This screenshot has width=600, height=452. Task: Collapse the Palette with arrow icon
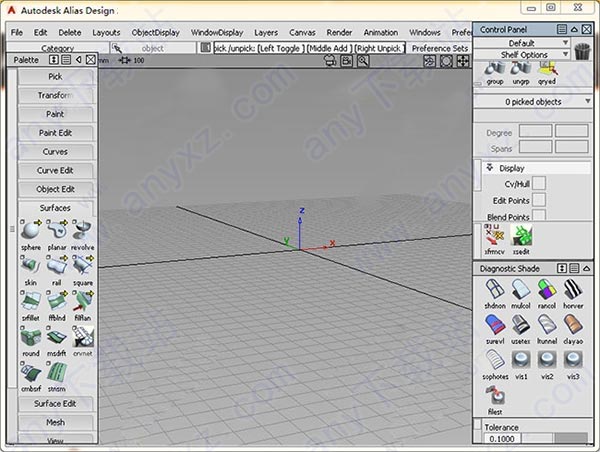(78, 60)
